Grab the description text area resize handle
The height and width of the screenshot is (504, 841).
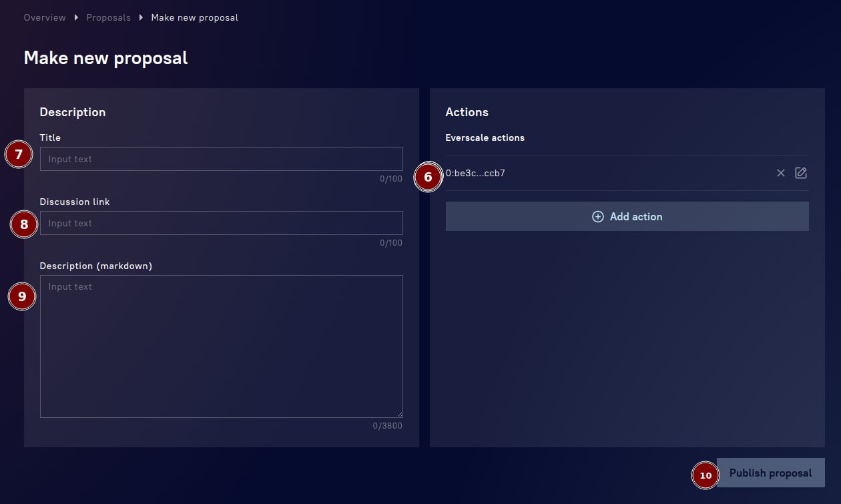[399, 414]
